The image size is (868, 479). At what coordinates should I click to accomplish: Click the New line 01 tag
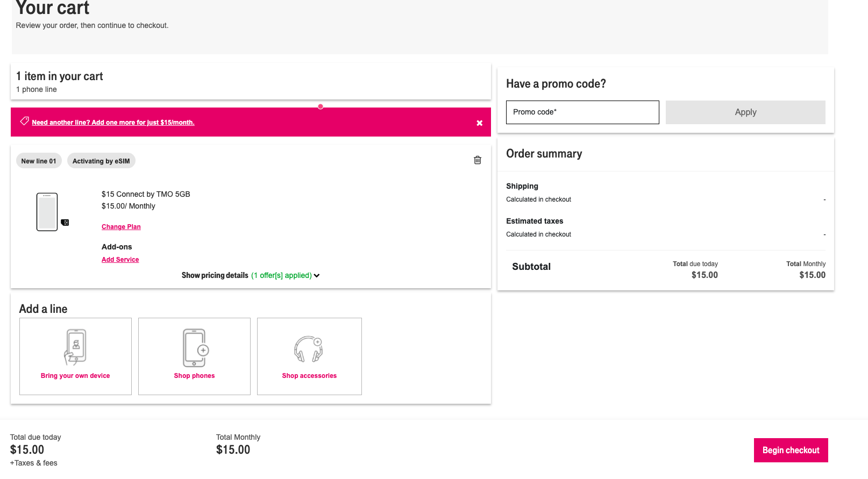point(39,161)
